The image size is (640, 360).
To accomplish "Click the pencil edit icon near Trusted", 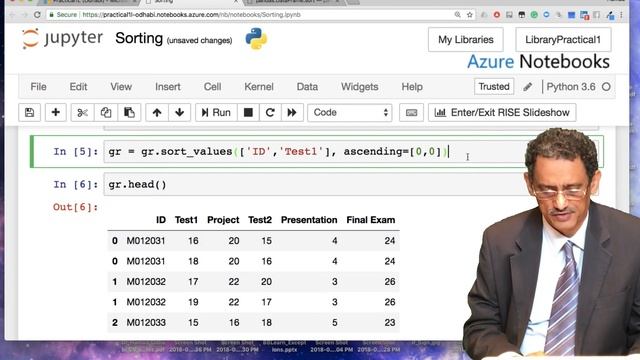I will tap(528, 87).
